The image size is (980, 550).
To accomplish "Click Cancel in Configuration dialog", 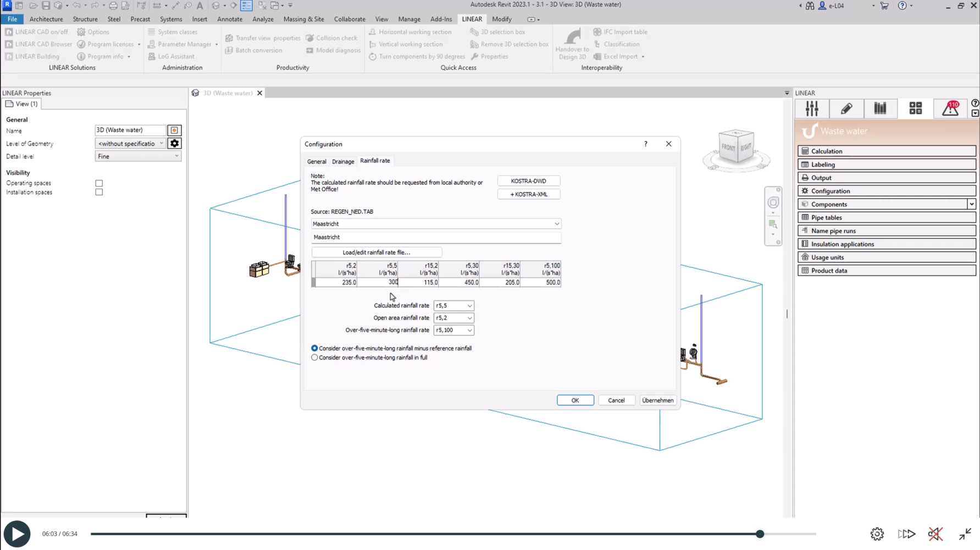I will click(616, 400).
